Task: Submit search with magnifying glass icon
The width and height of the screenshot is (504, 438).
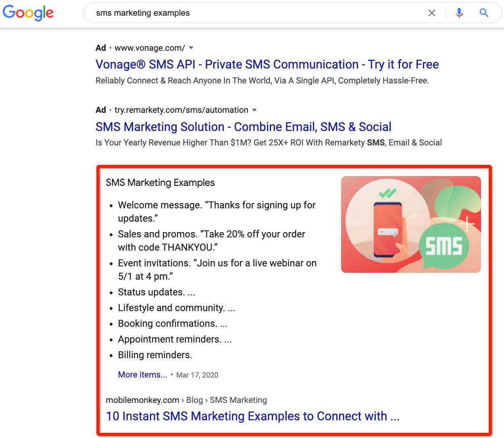Action: coord(484,13)
